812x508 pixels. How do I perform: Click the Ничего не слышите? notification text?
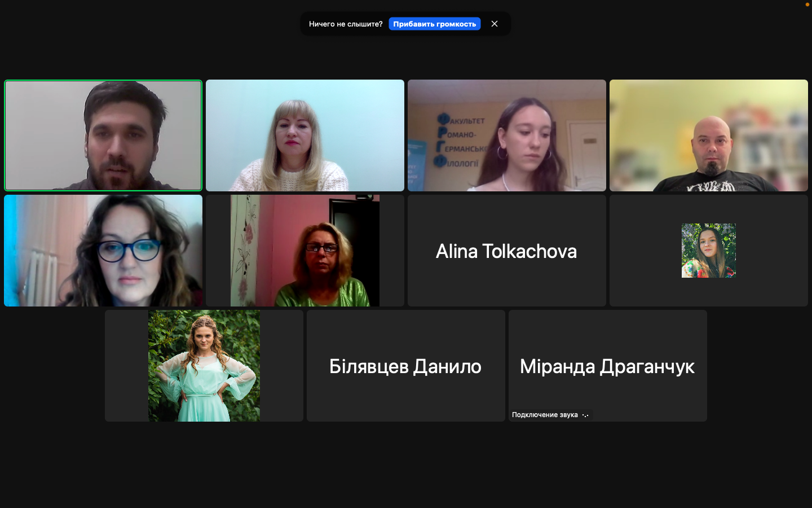(345, 24)
